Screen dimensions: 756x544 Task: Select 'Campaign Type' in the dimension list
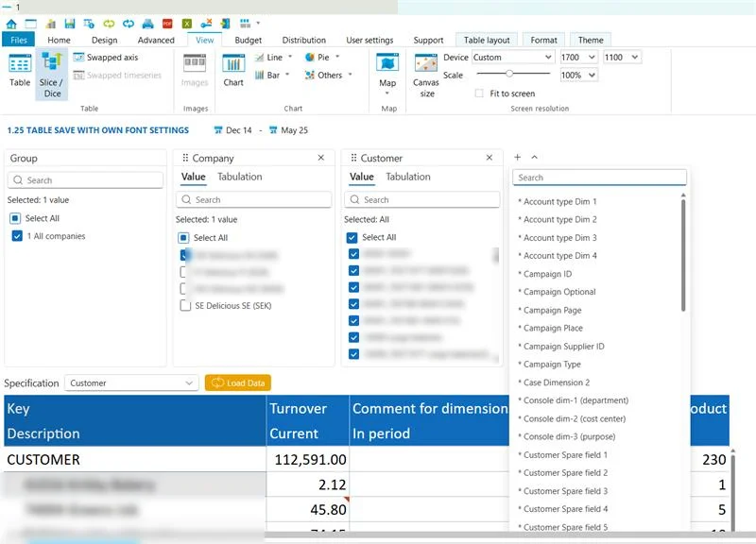pos(552,365)
